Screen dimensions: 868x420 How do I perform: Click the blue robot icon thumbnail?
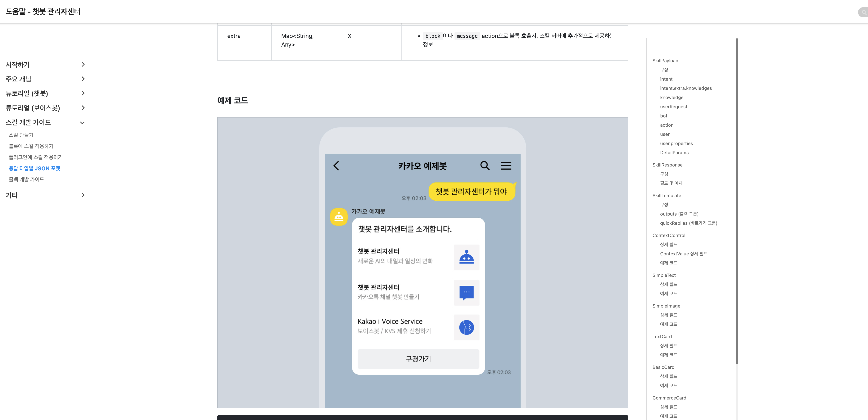[466, 257]
